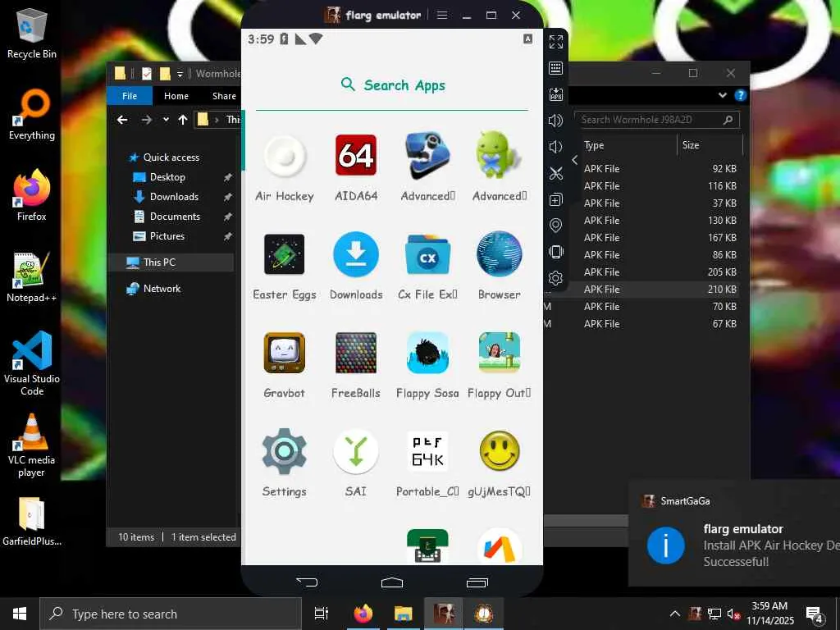The image size is (840, 630).
Task: Tap the Android back navigation button
Action: [307, 582]
